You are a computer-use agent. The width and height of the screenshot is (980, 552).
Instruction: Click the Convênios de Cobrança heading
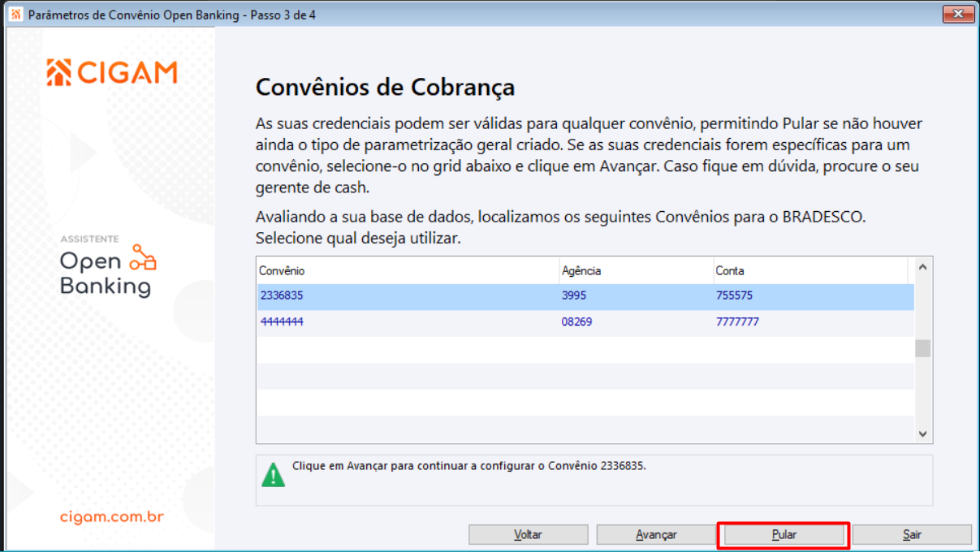click(x=385, y=87)
